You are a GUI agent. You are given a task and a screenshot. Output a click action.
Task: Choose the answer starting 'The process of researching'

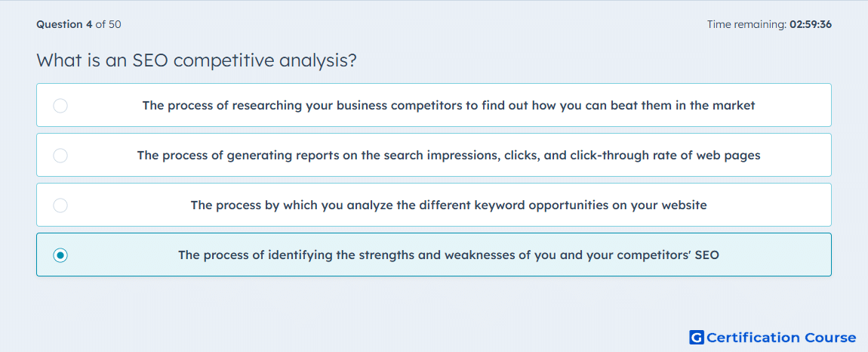[434, 105]
